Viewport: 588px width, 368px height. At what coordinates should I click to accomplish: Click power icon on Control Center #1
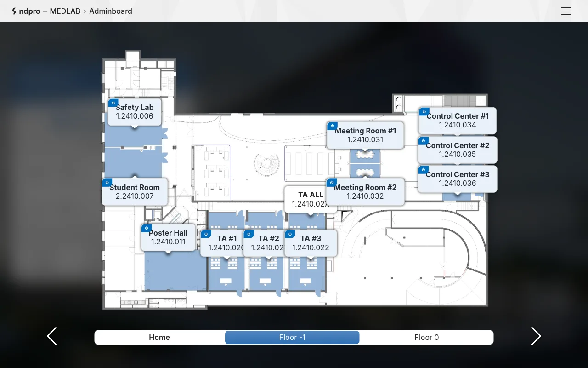pos(424,111)
